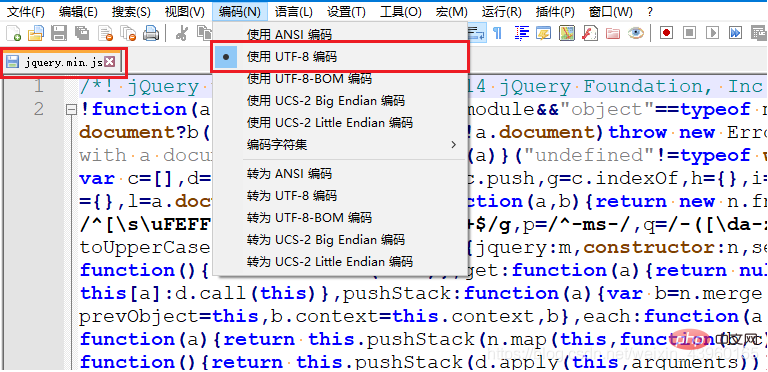Open the Document Map icon
This screenshot has height=372, width=768.
567,33
